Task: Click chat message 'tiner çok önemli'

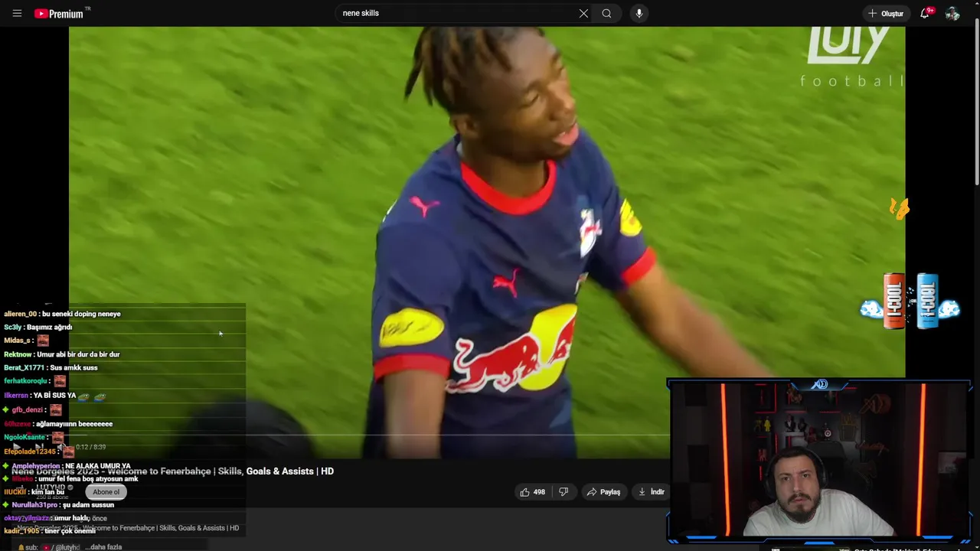Action: click(x=70, y=531)
